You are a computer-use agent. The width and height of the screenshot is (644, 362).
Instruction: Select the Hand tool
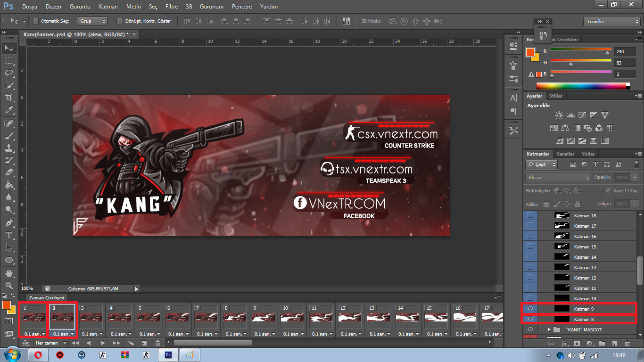coord(8,273)
